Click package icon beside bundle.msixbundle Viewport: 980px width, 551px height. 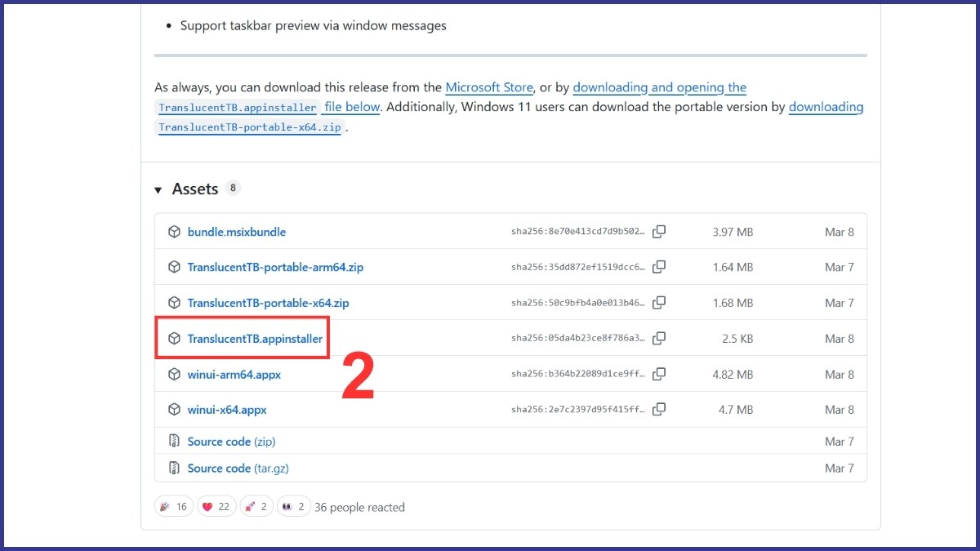coord(174,232)
